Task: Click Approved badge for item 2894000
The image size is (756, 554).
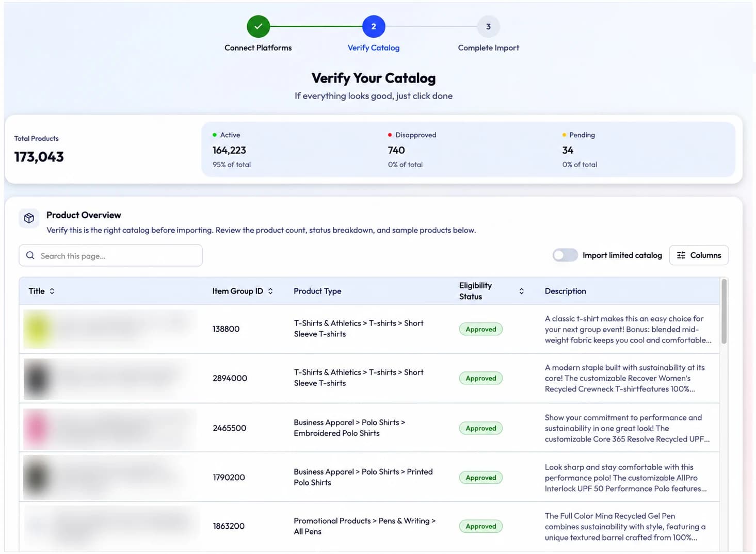Action: 481,378
